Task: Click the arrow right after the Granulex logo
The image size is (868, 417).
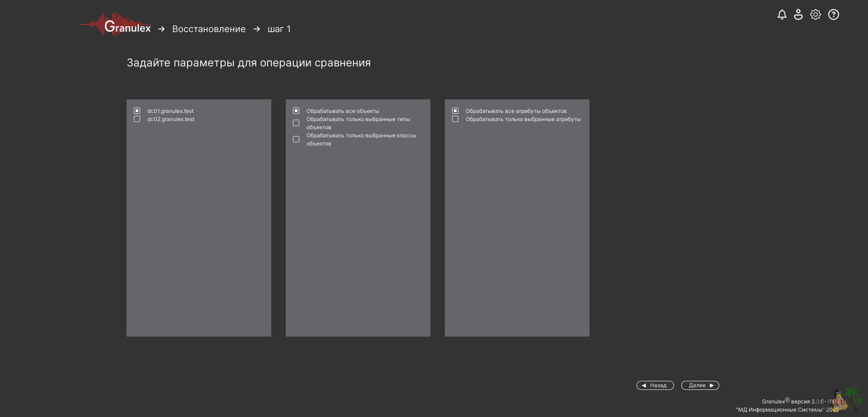Action: click(x=161, y=29)
